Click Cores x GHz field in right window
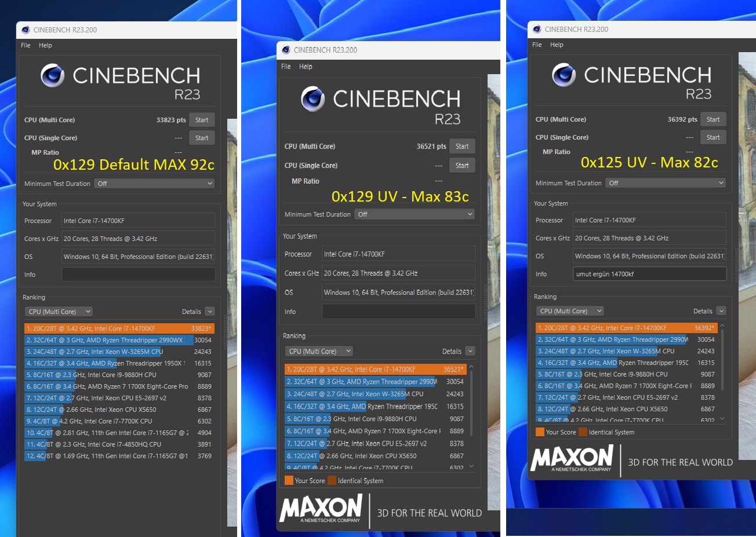 pyautogui.click(x=650, y=238)
